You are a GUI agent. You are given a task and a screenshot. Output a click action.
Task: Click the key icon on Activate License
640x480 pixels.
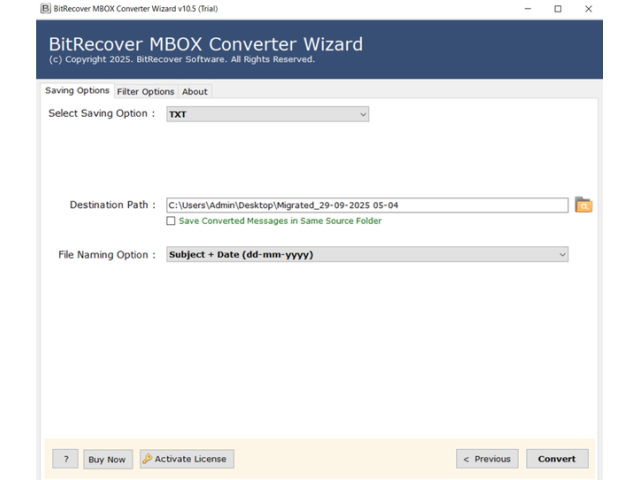point(148,459)
